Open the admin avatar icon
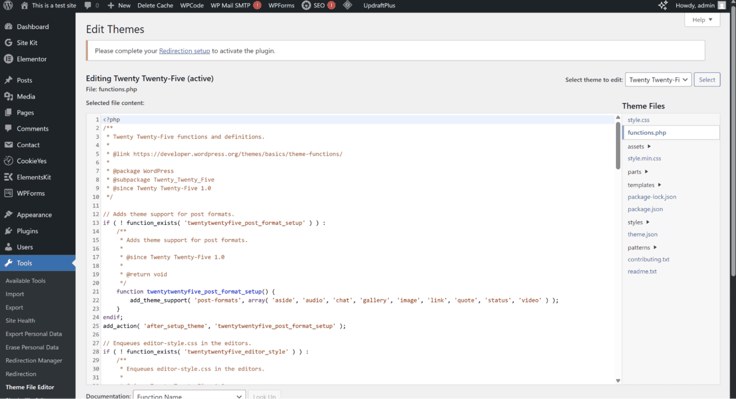The height and width of the screenshot is (399, 736). click(x=721, y=6)
